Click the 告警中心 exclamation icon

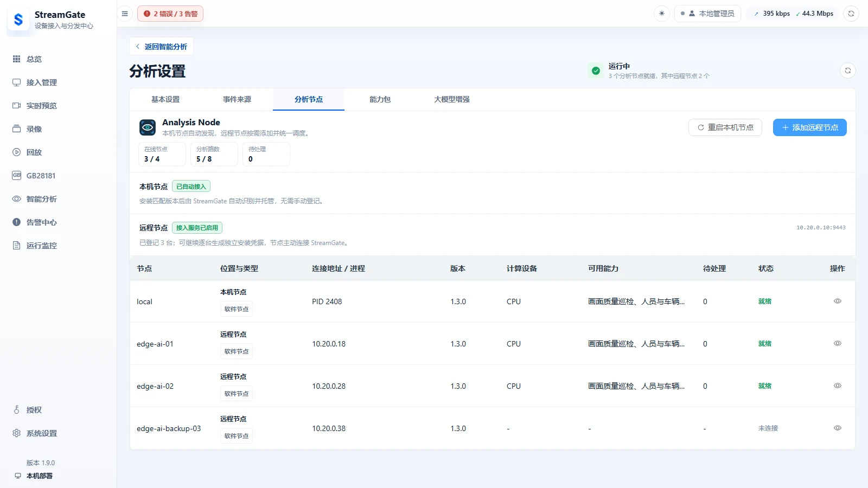17,222
